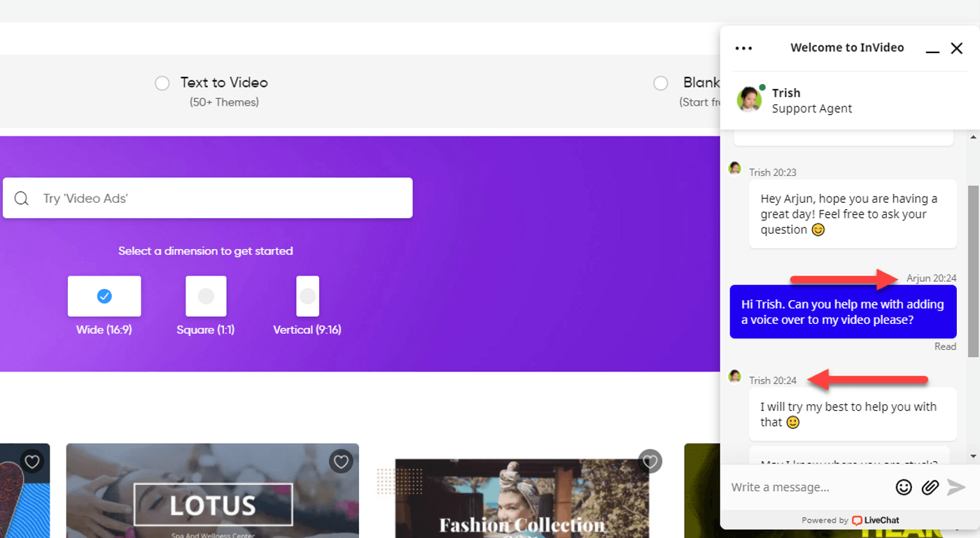Choose the Vertical (9:16) dimension

coord(307,297)
